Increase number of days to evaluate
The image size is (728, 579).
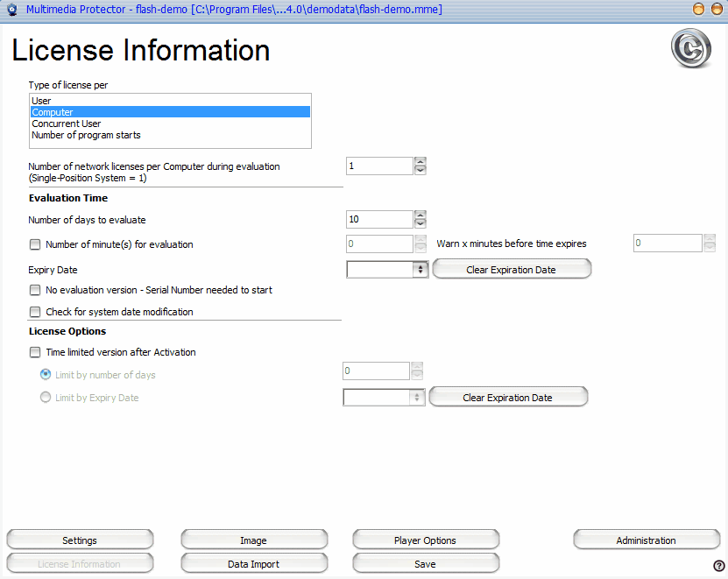pyautogui.click(x=420, y=215)
